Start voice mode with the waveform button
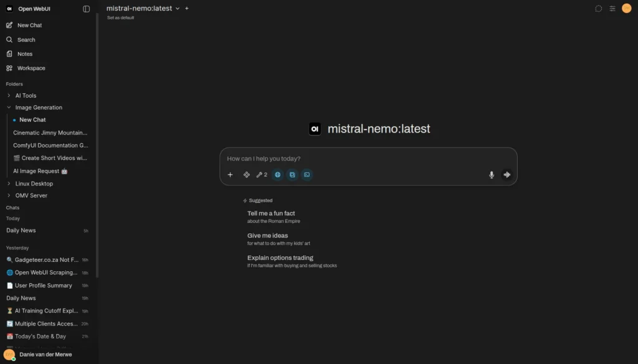638x364 pixels. (507, 175)
